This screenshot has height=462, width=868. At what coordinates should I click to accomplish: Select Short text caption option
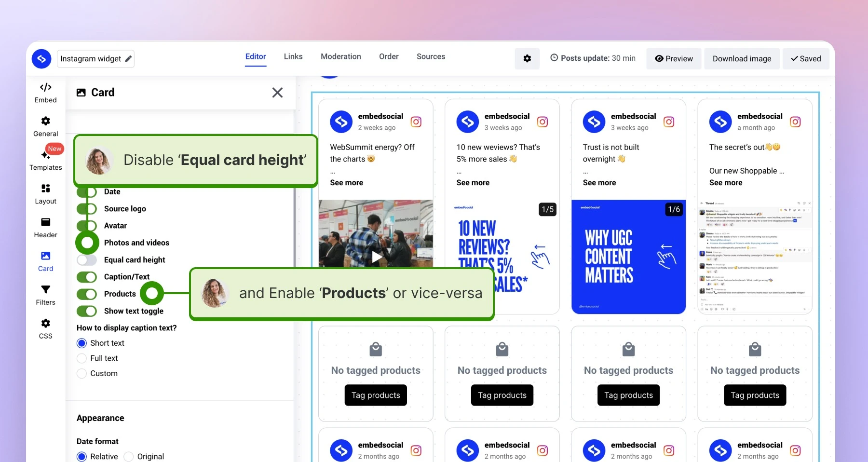coord(82,343)
